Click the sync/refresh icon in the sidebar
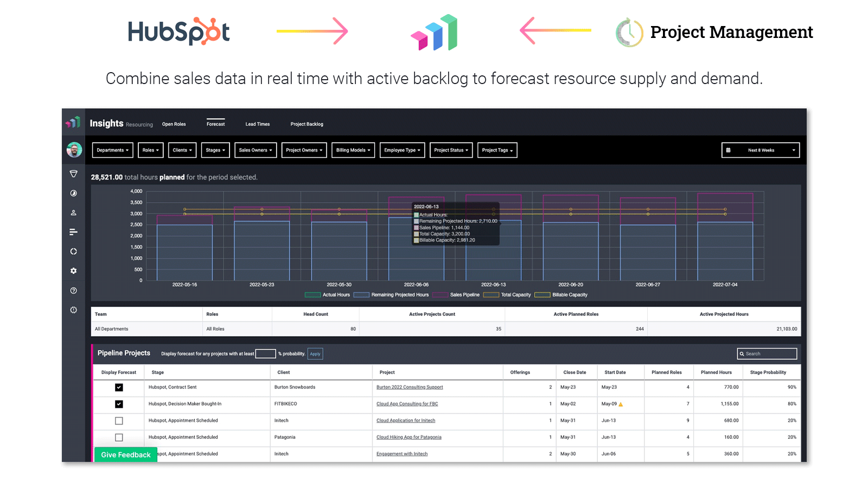 [74, 251]
